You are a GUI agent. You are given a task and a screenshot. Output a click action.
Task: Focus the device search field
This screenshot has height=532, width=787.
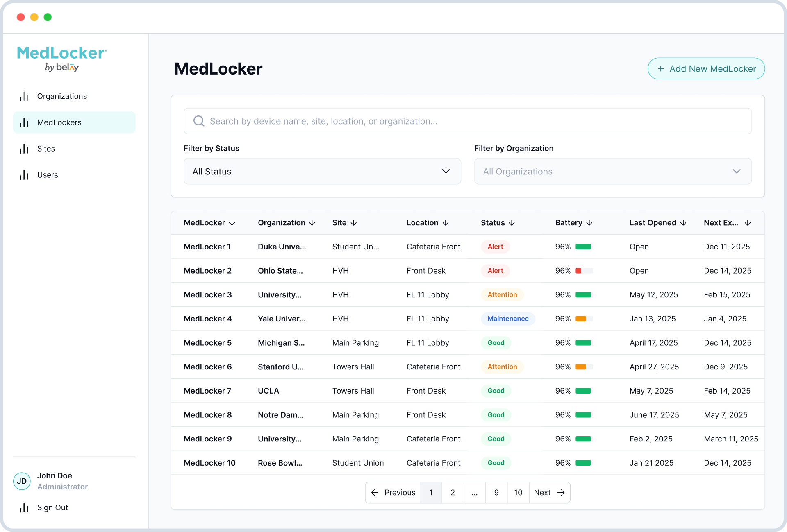click(x=467, y=121)
